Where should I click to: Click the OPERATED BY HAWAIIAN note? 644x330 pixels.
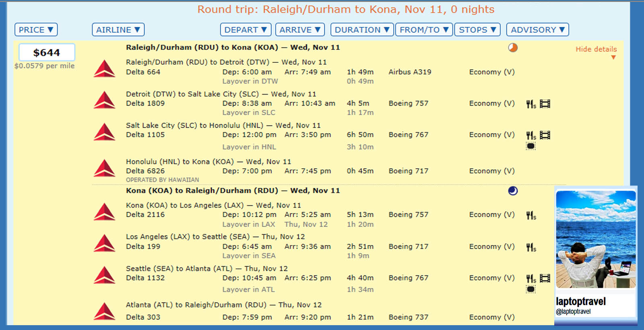[163, 180]
